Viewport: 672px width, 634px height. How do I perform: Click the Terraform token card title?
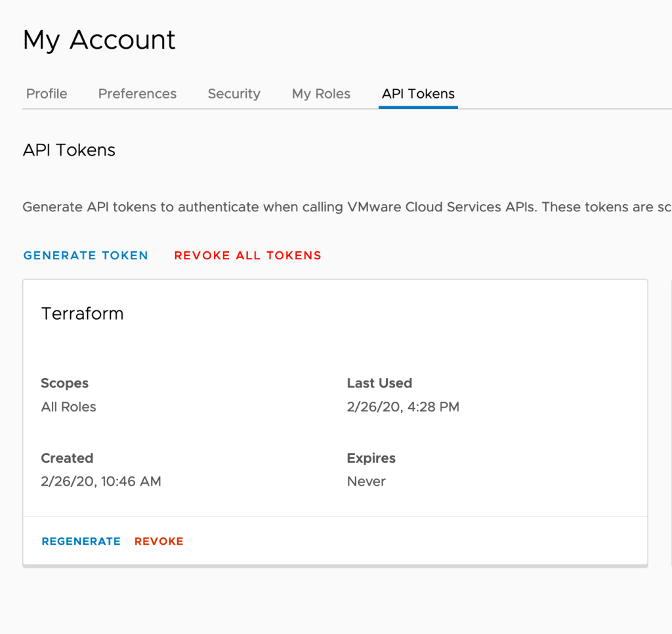(x=82, y=314)
